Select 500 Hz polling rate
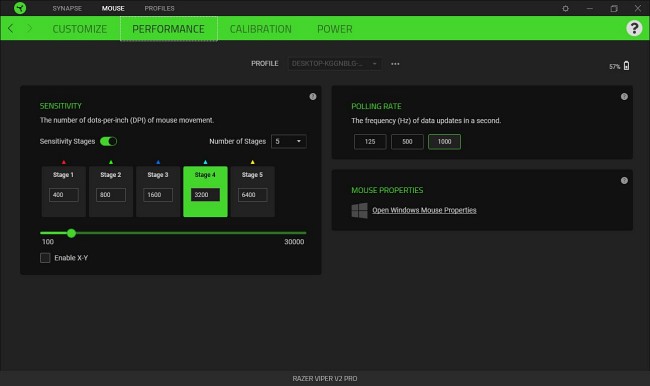650x386 pixels. pyautogui.click(x=407, y=142)
